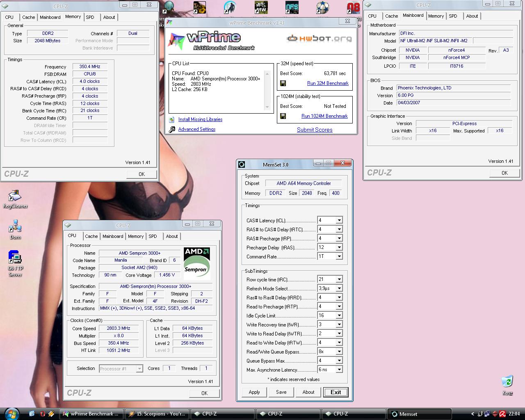This screenshot has height=420, width=525.
Task: Click the 22:04 taskbar clock
Action: [514, 414]
